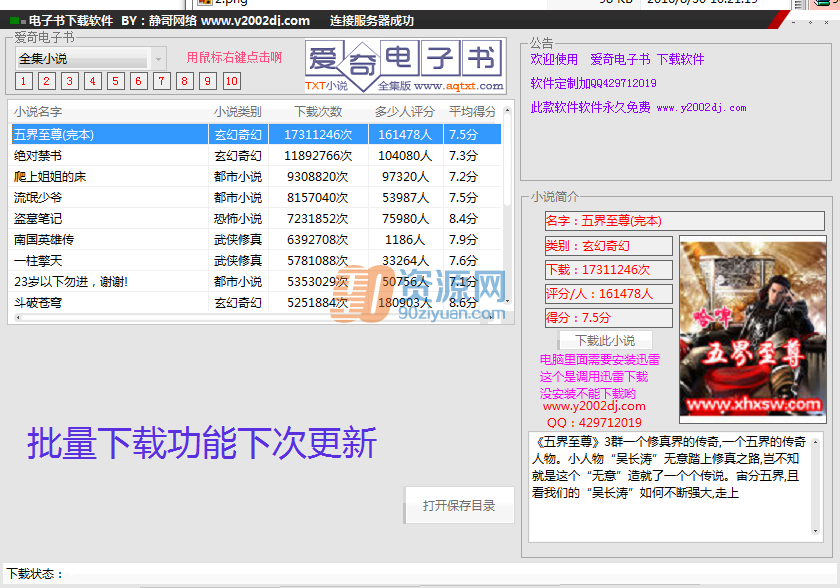This screenshot has width=840, height=588.
Task: Click the www.y2002dj.com red link
Action: click(594, 406)
